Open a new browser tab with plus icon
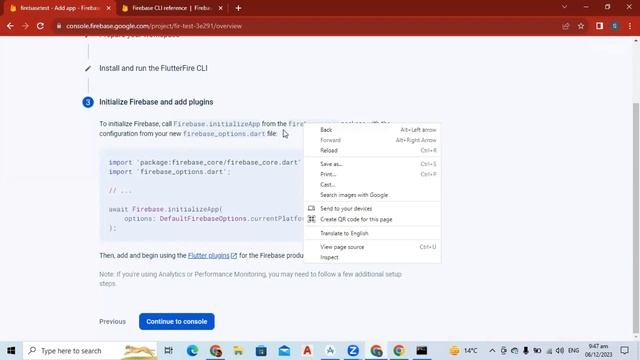The width and height of the screenshot is (640, 360). (x=238, y=8)
